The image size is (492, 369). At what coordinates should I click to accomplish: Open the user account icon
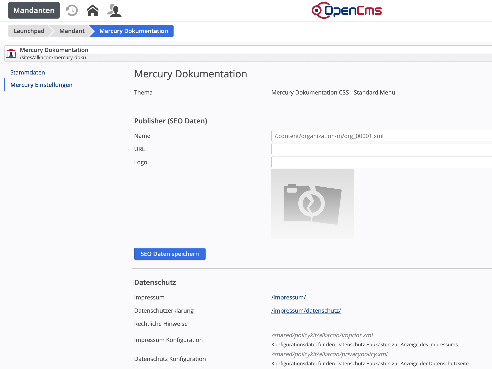[x=114, y=11]
